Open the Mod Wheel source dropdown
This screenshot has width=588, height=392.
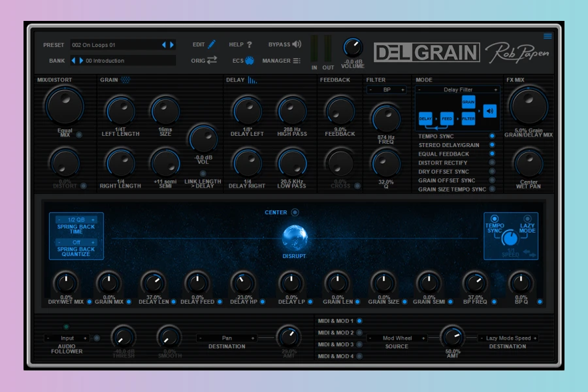(397, 338)
